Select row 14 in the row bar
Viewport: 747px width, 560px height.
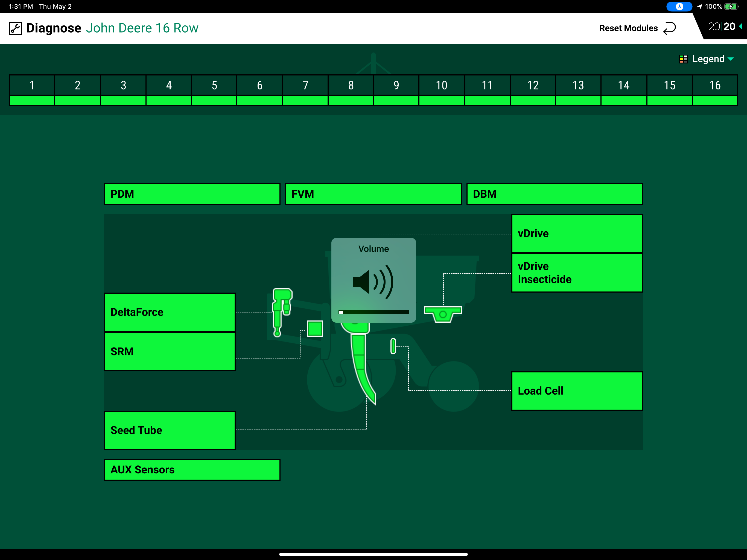pyautogui.click(x=624, y=90)
